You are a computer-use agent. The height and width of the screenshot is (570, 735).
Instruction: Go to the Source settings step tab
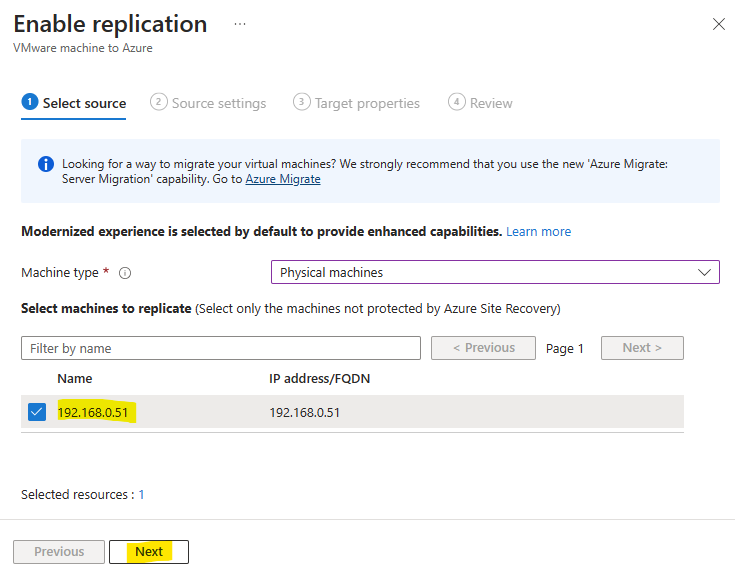pyautogui.click(x=208, y=103)
